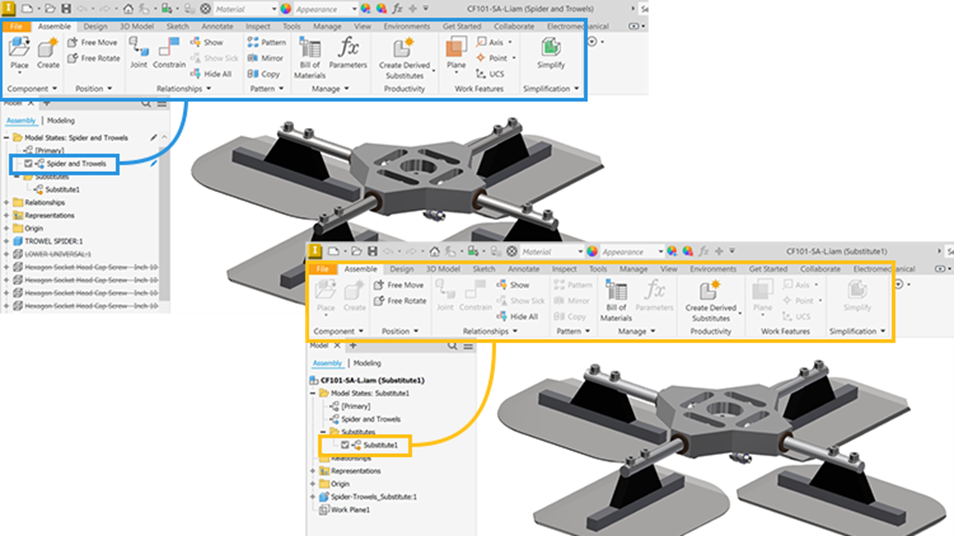Select the Joint tool in upper ribbon
Screen dimensions: 954x536
pos(139,52)
